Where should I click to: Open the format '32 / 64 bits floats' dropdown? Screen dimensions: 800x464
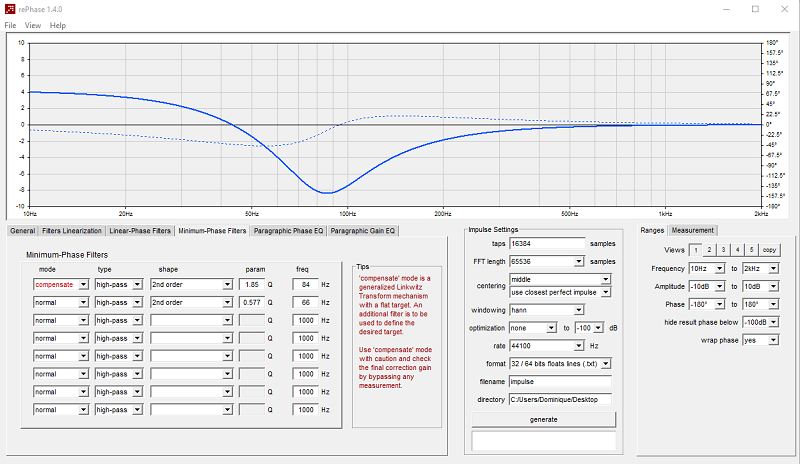pyautogui.click(x=560, y=363)
